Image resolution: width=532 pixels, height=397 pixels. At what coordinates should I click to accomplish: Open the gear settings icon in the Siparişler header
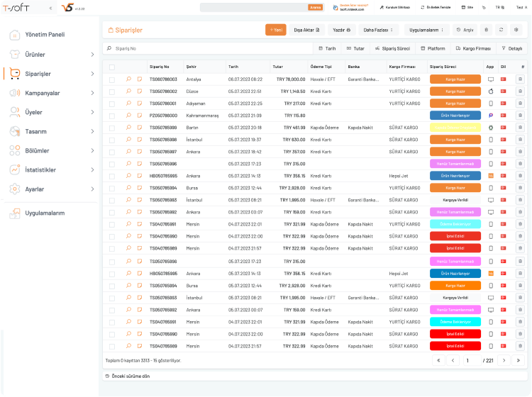pyautogui.click(x=516, y=30)
